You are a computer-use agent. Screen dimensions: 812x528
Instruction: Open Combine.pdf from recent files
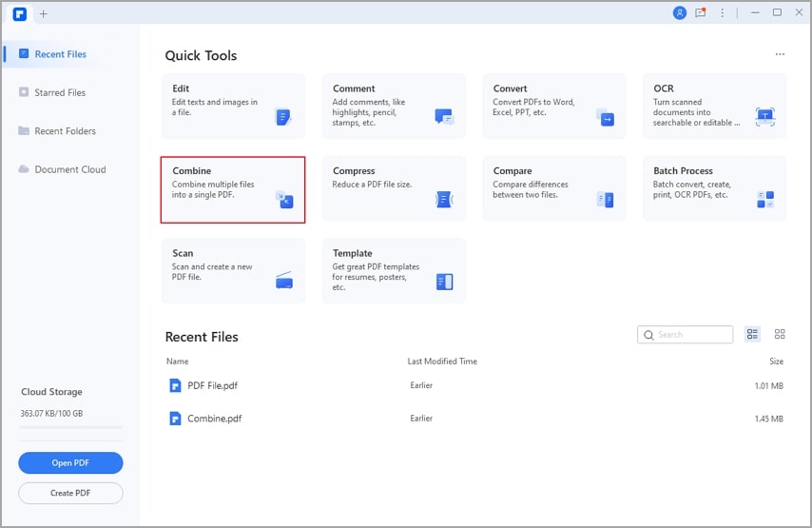coord(214,419)
